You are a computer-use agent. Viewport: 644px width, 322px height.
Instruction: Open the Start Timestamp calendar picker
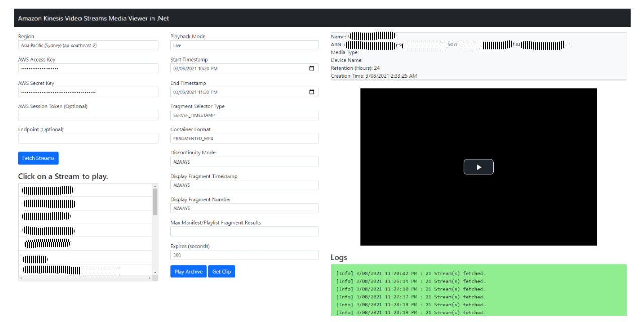312,68
